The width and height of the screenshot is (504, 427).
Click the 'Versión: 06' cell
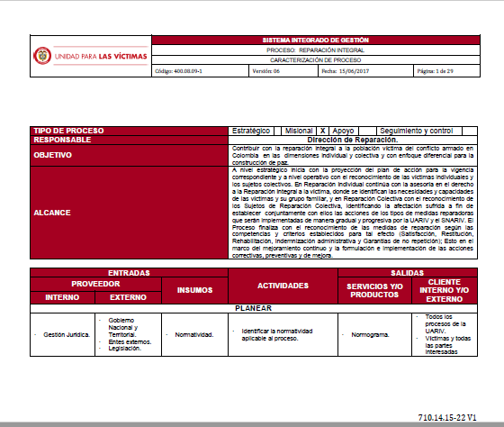[283, 71]
